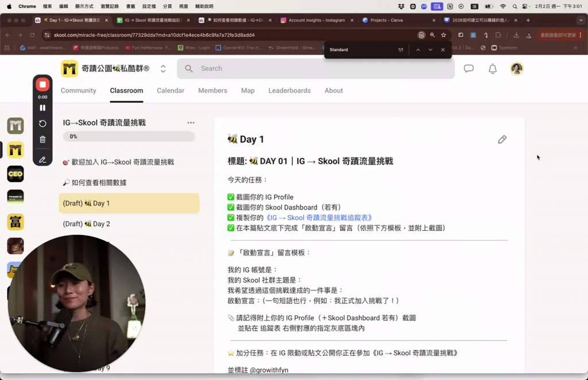
Task: Jump to previous find result arrow
Action: 418,49
